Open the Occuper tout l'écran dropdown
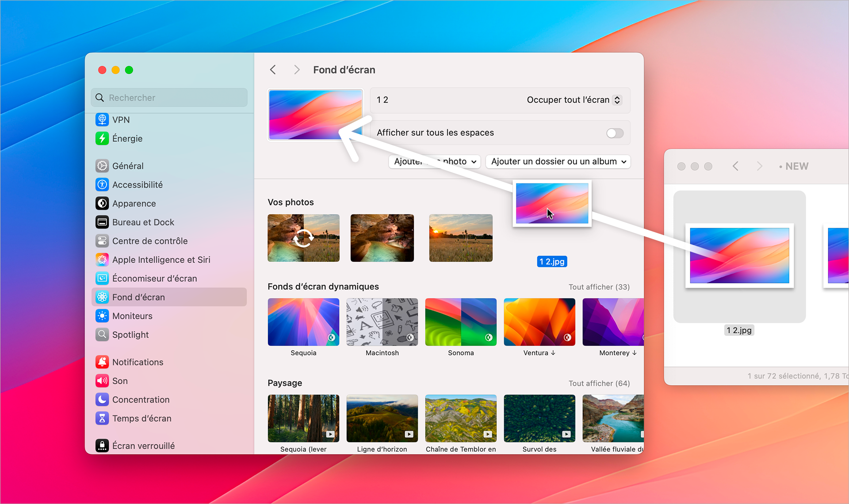849x504 pixels. coord(574,100)
